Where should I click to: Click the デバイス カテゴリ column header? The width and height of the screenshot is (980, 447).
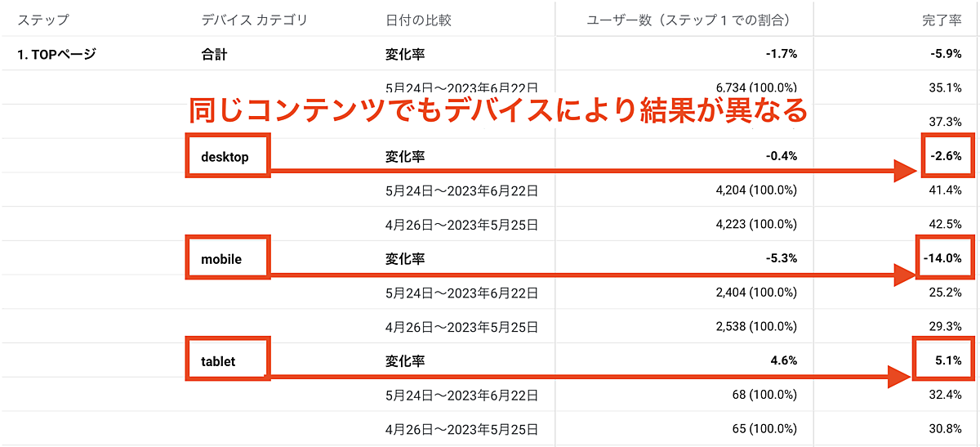[254, 20]
